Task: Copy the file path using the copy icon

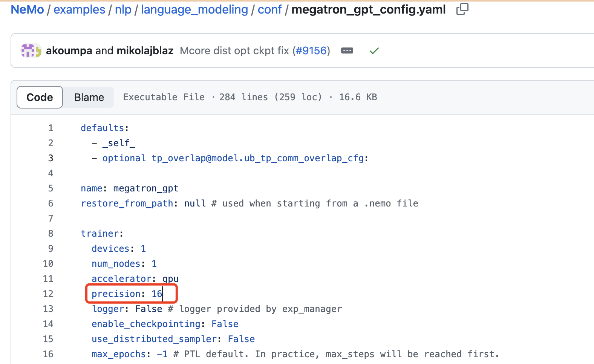Action: (462, 9)
